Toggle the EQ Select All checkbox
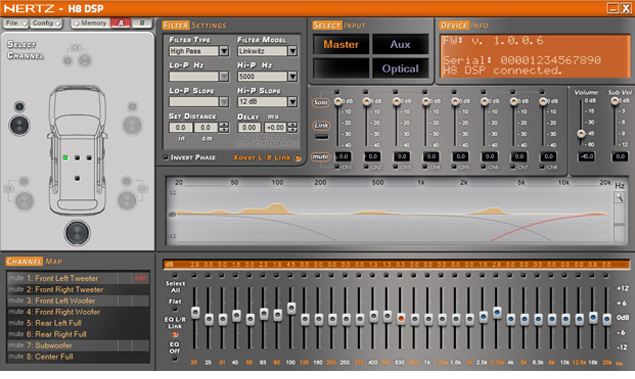 tap(175, 276)
